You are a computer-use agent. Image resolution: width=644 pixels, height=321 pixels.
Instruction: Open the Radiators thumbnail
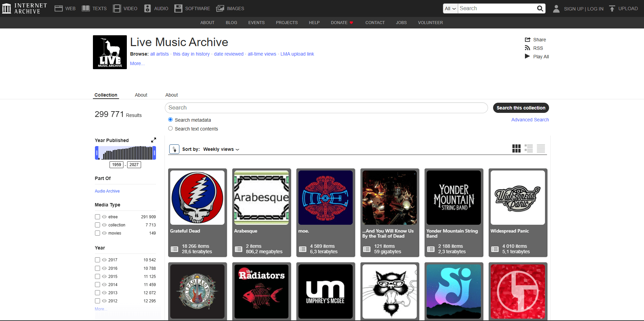point(261,292)
